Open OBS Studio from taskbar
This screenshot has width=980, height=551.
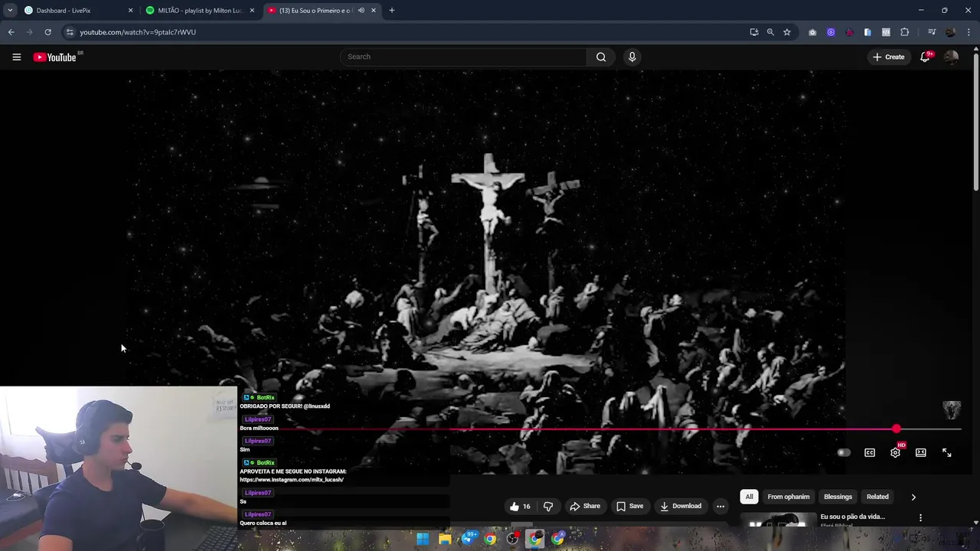click(x=512, y=539)
